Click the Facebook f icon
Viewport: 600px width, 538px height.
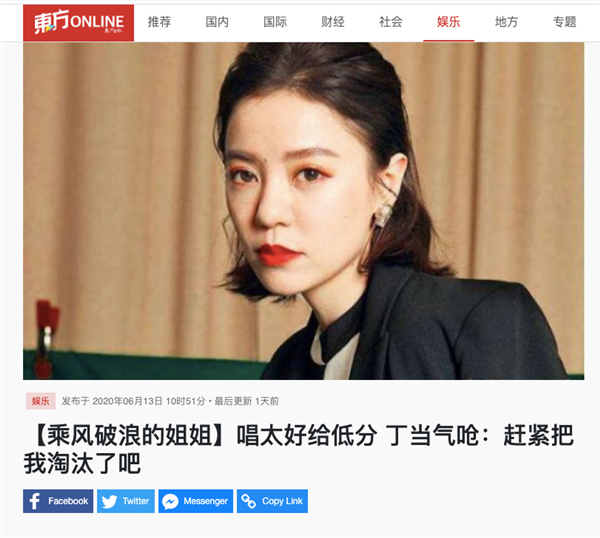(34, 501)
